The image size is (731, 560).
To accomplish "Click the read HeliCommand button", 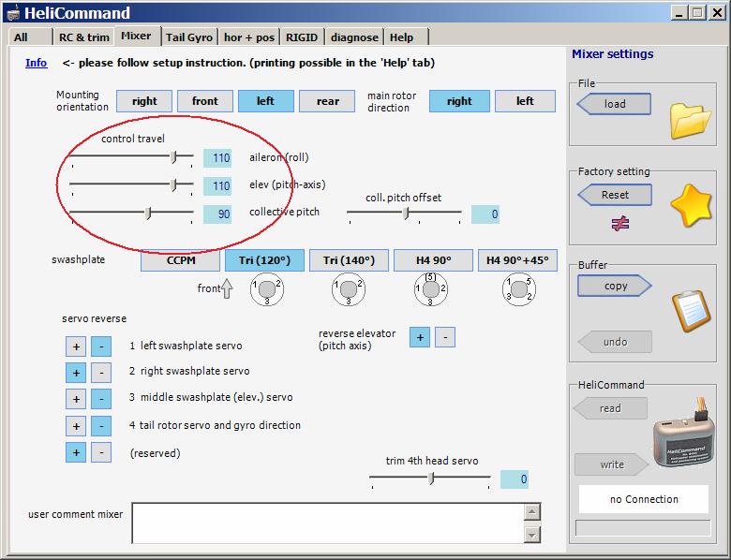I will [x=610, y=408].
